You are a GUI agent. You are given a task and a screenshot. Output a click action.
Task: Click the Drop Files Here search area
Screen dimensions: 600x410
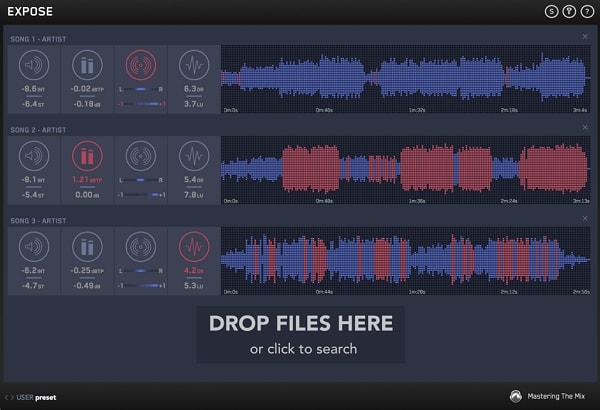[300, 334]
